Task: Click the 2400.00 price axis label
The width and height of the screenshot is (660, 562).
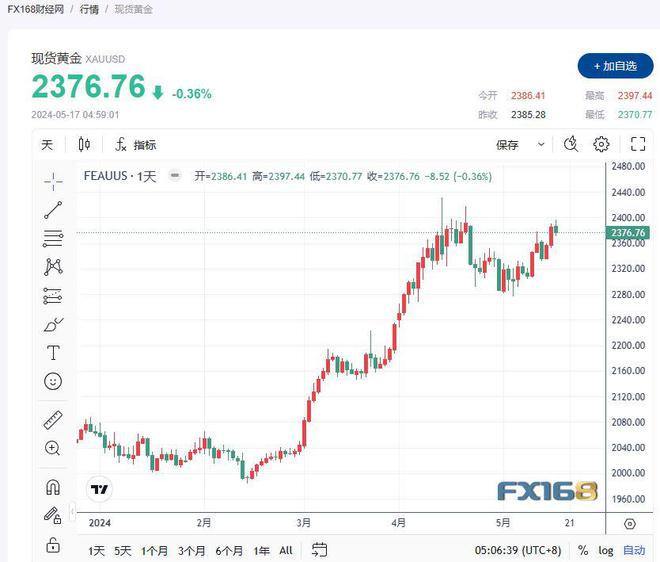Action: (628, 218)
